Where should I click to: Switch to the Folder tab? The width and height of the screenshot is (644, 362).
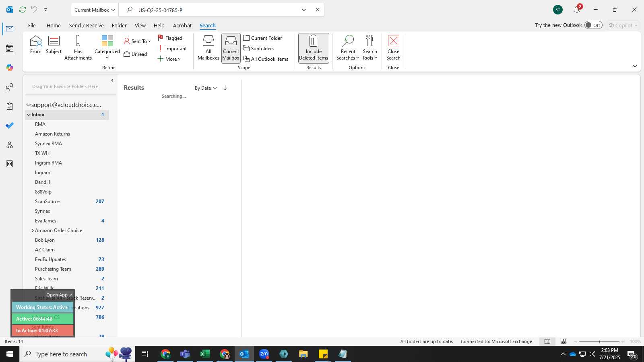pos(119,25)
